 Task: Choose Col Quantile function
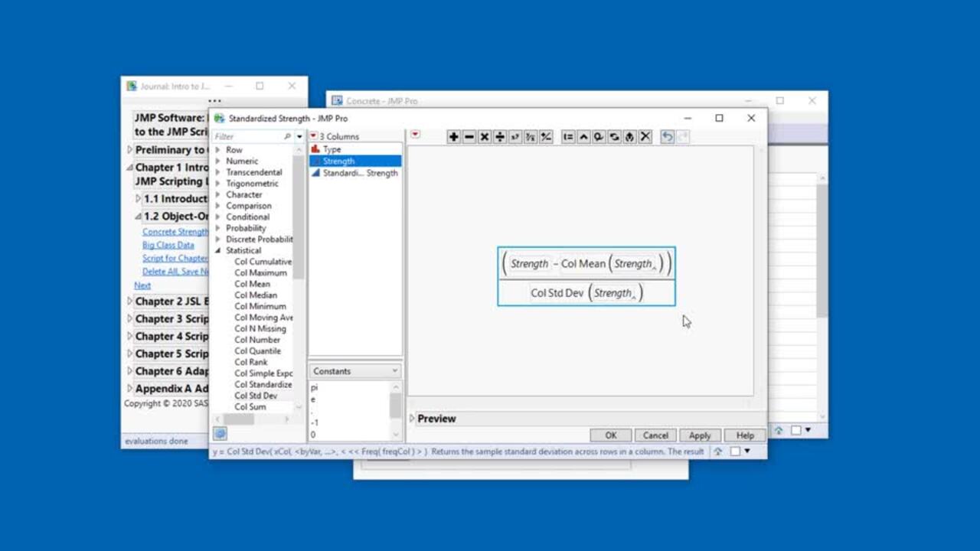[257, 350]
